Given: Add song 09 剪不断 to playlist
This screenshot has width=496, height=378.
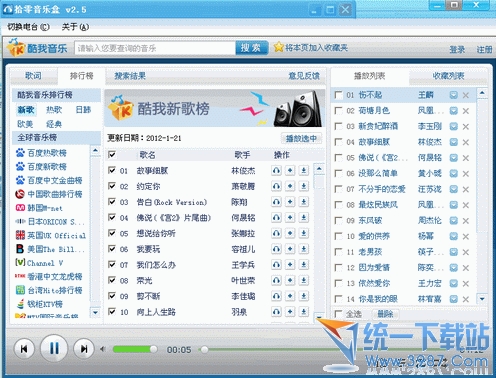Looking at the screenshot, I should (290, 296).
